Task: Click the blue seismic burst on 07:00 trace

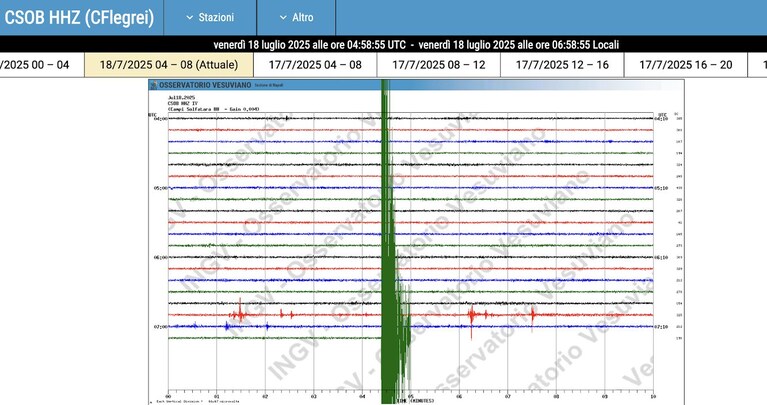Action: 227,326
